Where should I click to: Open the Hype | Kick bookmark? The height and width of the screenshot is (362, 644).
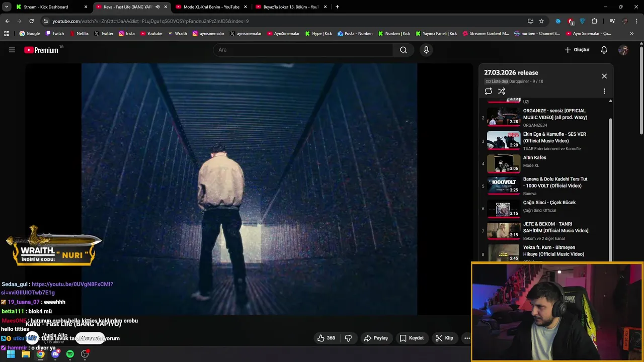(x=318, y=34)
